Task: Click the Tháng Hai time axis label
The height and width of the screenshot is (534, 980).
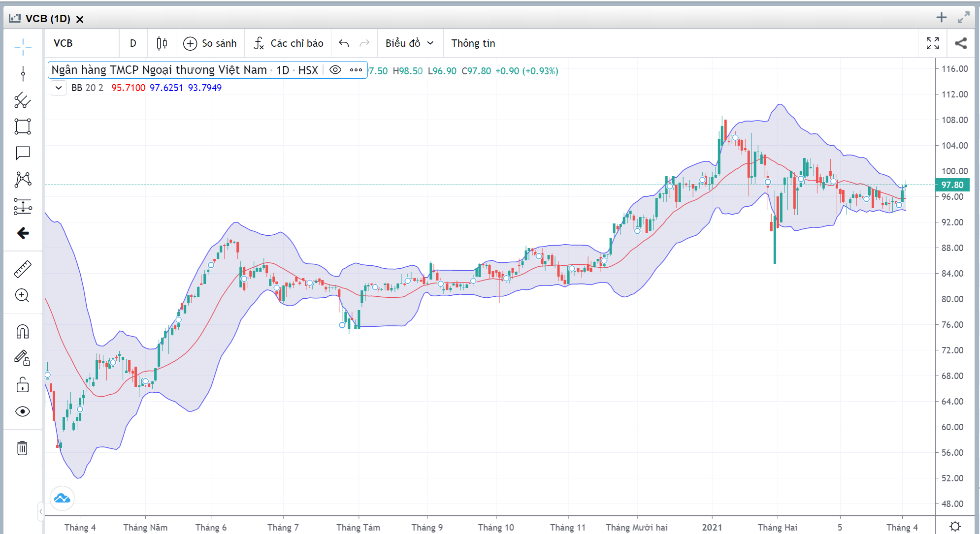Action: 777,528
